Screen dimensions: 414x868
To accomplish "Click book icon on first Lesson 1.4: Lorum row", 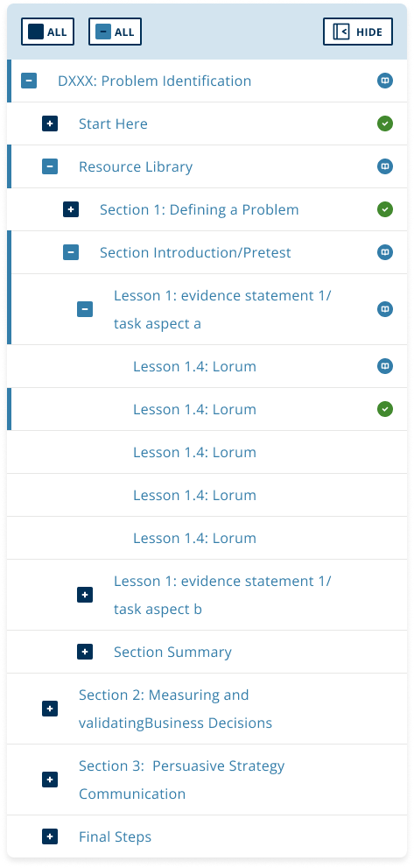I will [x=385, y=366].
